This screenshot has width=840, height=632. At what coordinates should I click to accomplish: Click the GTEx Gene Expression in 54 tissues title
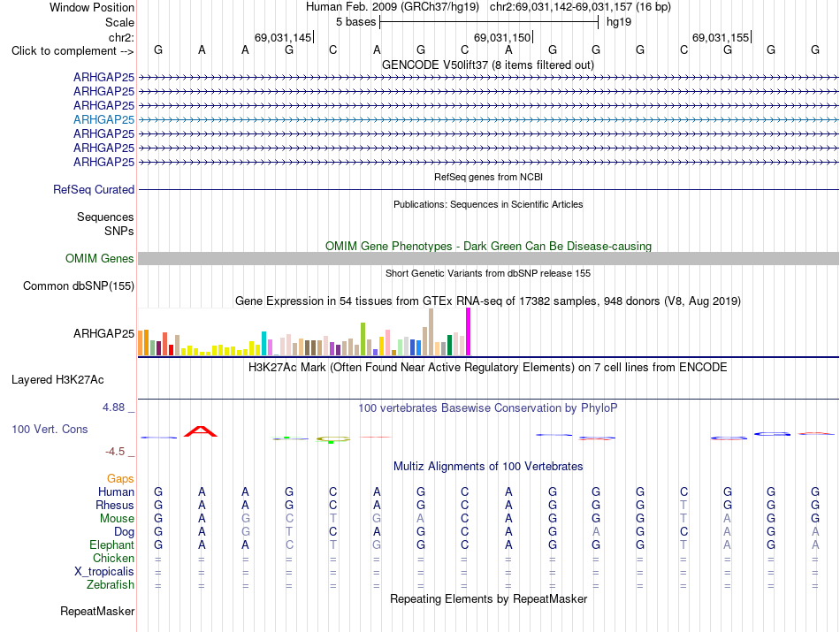[x=488, y=301]
